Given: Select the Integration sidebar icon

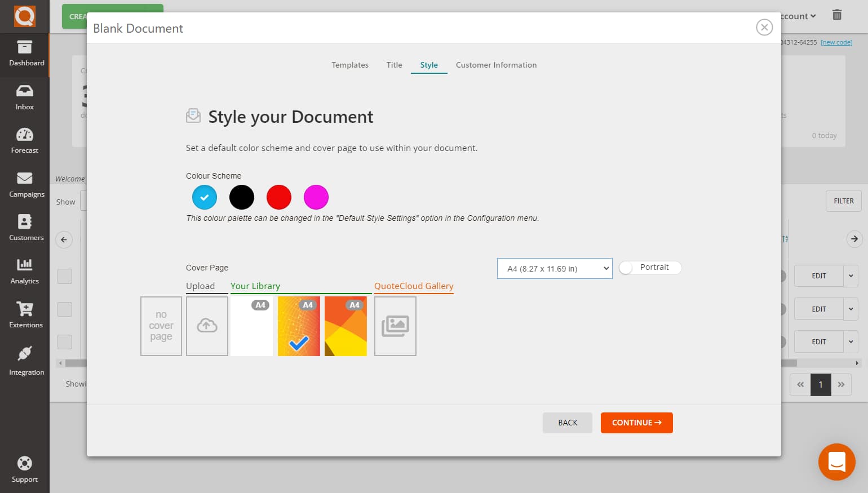Looking at the screenshot, I should [x=25, y=359].
